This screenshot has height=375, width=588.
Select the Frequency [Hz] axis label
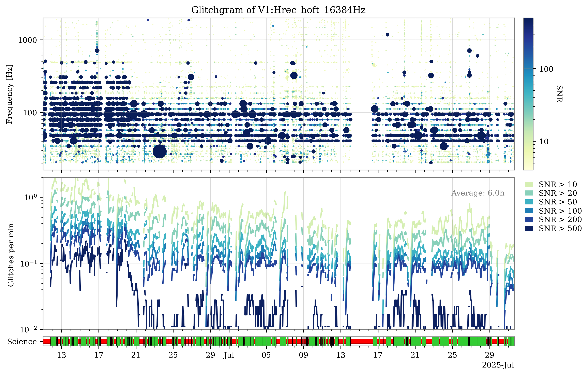point(9,94)
